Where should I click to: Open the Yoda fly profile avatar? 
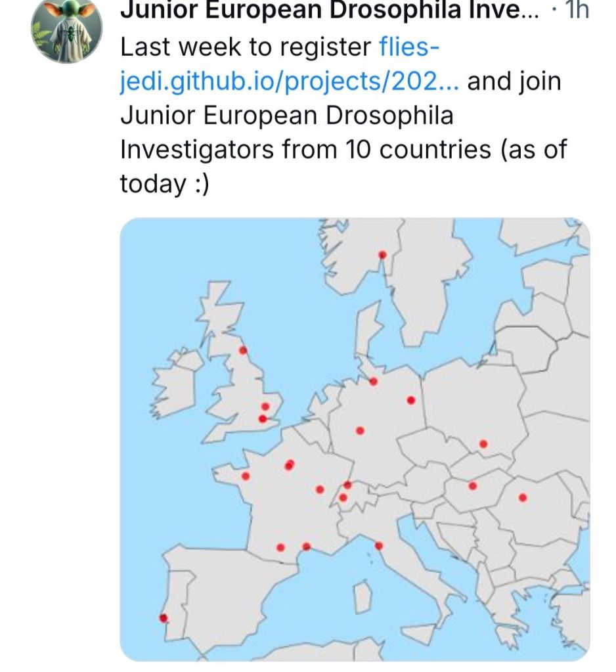[66, 30]
